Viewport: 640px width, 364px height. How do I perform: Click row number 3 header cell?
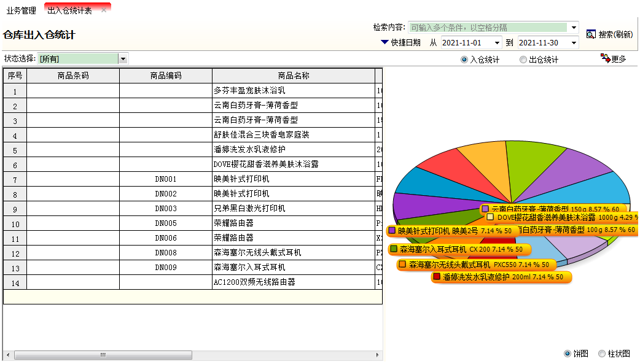point(15,120)
